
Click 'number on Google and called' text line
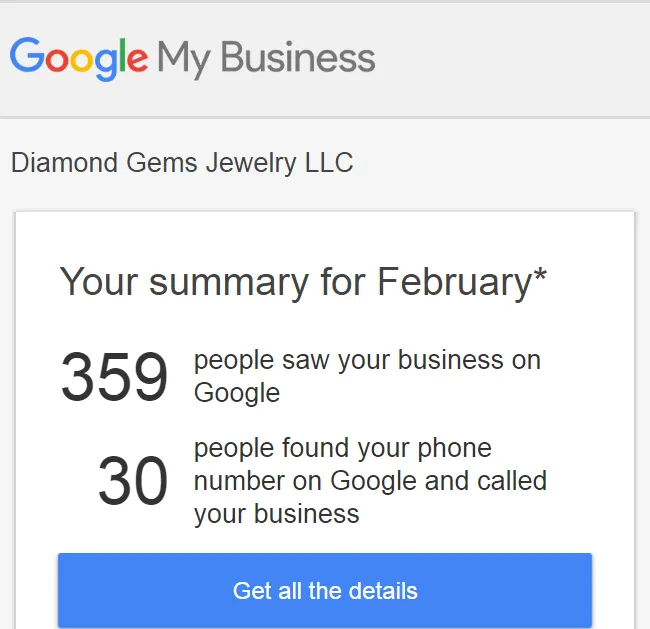click(370, 481)
